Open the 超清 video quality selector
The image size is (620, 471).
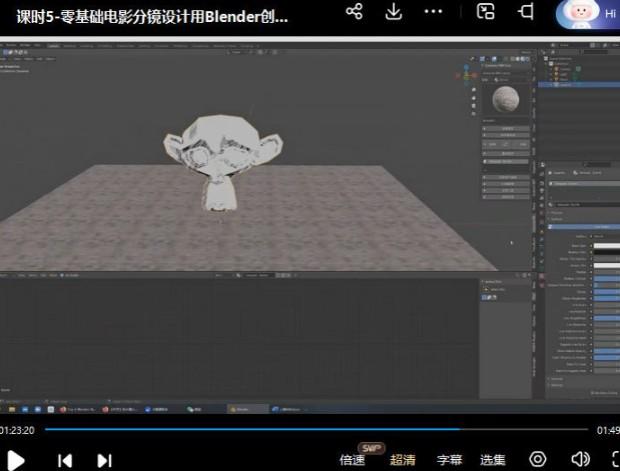pyautogui.click(x=402, y=460)
